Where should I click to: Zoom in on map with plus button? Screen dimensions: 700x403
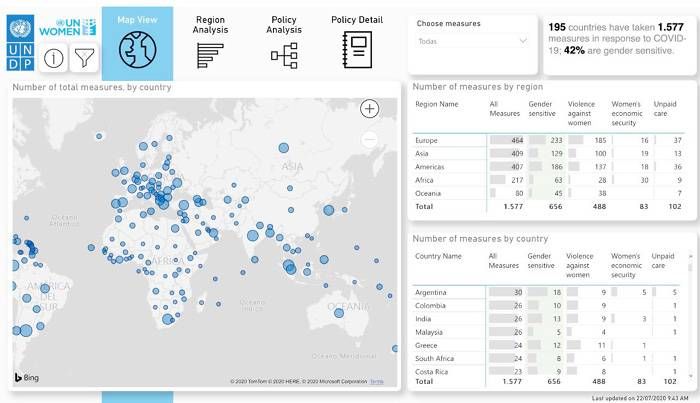click(x=370, y=108)
